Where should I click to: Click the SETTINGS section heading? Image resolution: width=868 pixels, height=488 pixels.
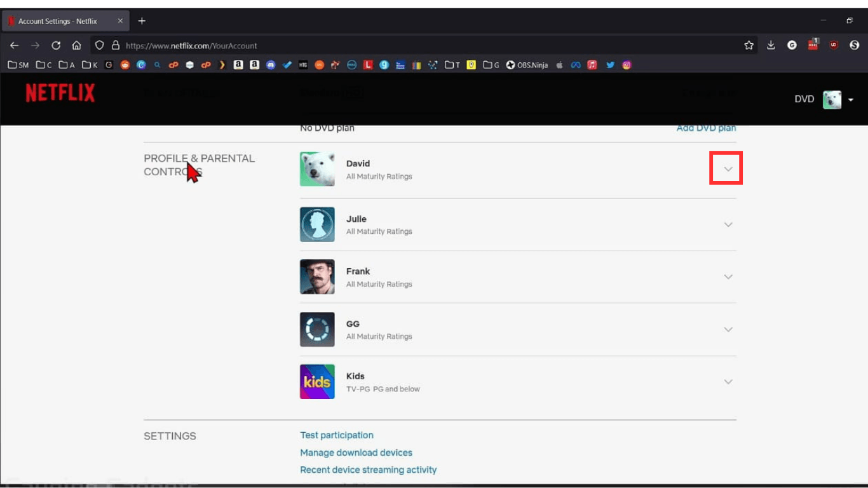point(170,436)
